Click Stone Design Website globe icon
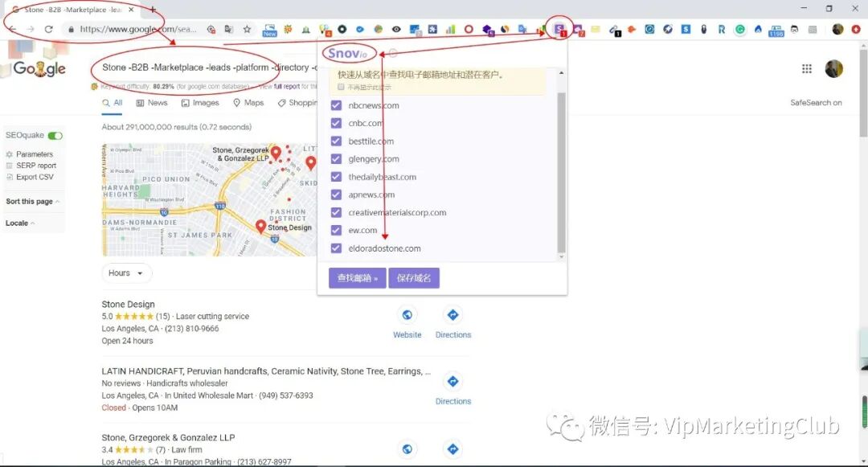 click(x=407, y=315)
